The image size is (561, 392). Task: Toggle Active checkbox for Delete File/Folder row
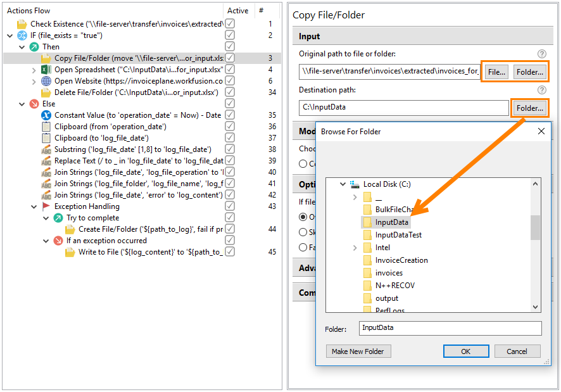pos(230,92)
